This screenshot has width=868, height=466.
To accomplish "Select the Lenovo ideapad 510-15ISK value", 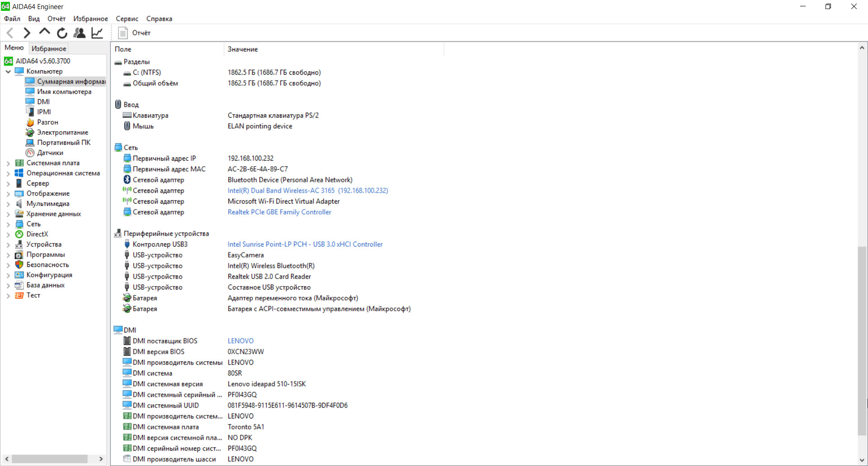I will point(267,384).
